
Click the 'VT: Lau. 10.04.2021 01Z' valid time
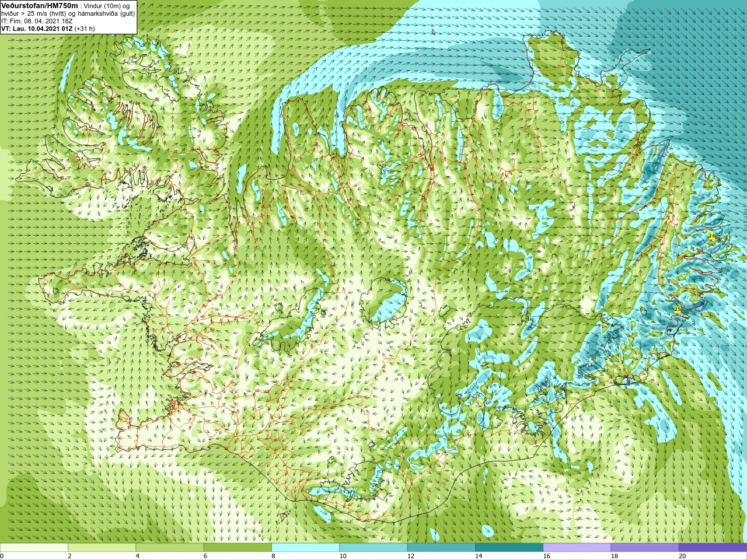(37, 29)
